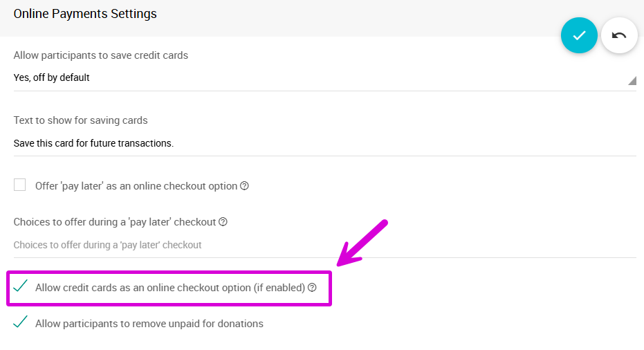Click 'Allow participants to remove unpaid' label text

(x=149, y=323)
